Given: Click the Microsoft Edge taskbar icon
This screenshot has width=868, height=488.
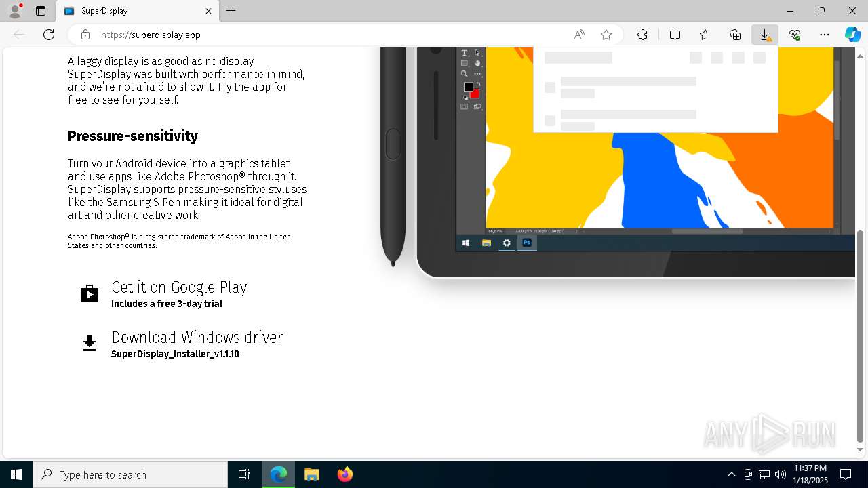Looking at the screenshot, I should click(279, 474).
